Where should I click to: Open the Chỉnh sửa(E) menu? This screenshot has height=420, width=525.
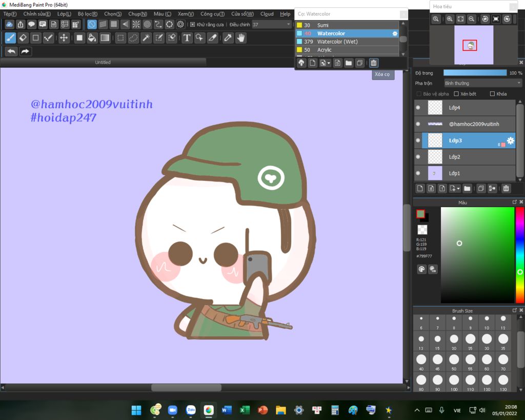(x=37, y=14)
